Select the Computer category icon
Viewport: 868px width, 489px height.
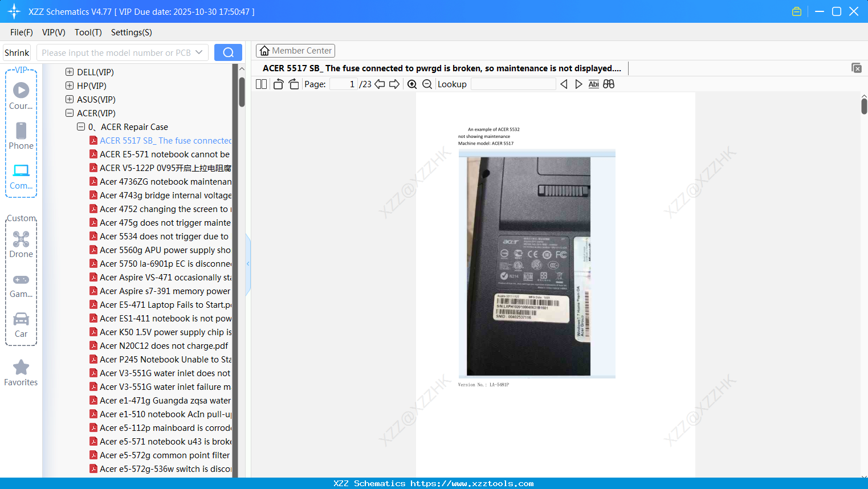tap(21, 177)
